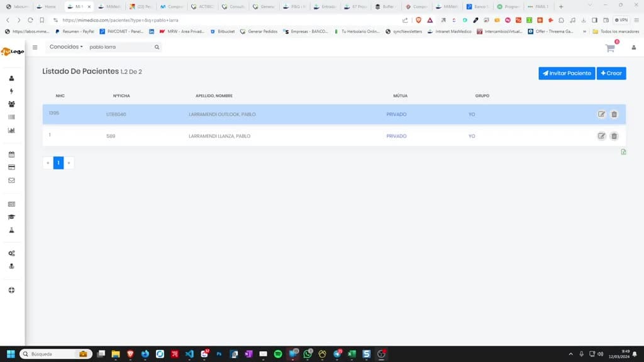Click ficha number 589
Image resolution: width=644 pixels, height=362 pixels.
(x=111, y=136)
